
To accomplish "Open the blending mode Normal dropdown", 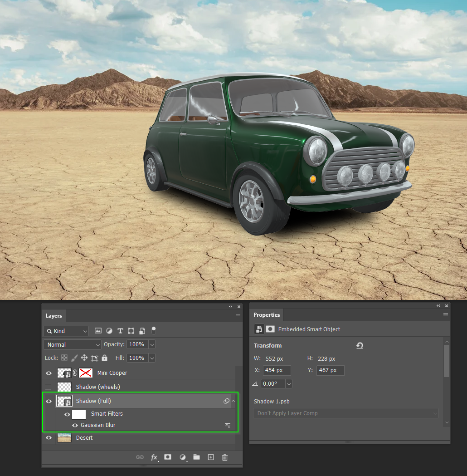I will coord(72,344).
